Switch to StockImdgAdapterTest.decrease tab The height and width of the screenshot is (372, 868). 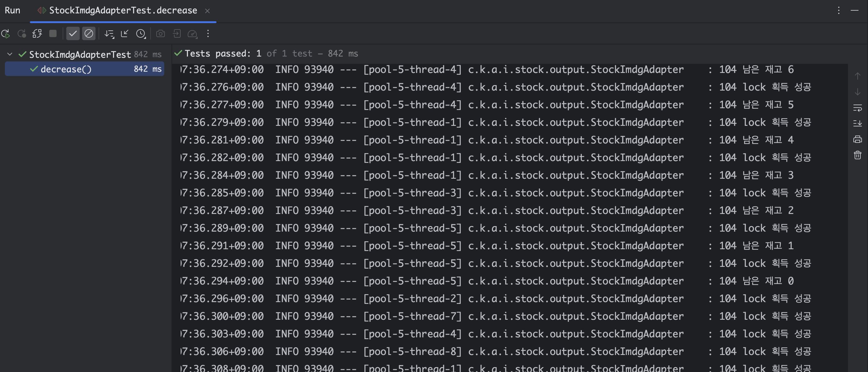[x=123, y=10]
